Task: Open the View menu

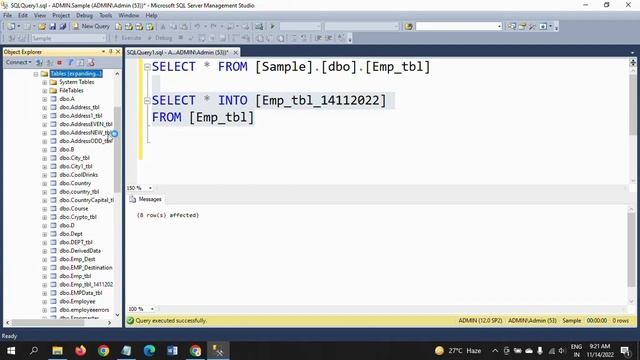Action: pyautogui.click(x=40, y=16)
